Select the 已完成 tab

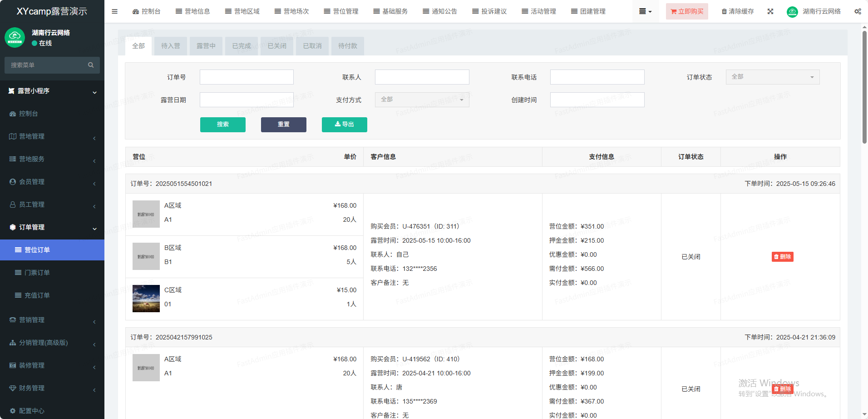pos(241,46)
